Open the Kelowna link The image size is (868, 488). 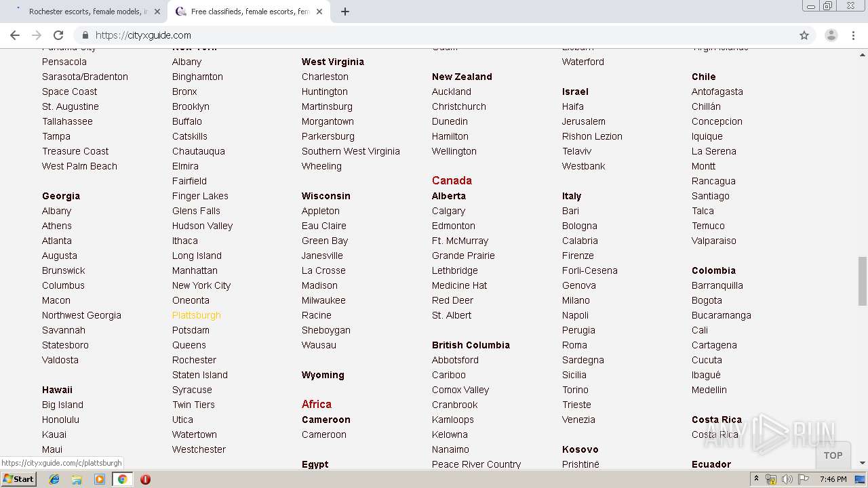(450, 434)
